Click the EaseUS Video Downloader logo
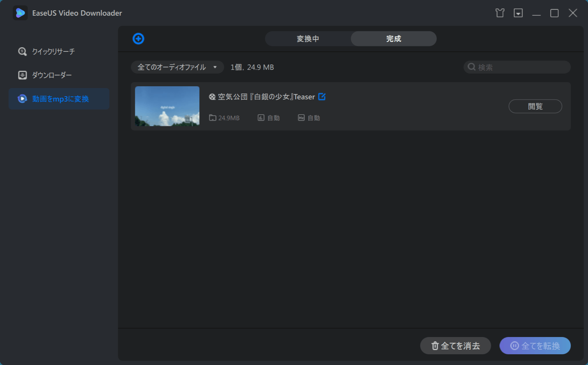Image resolution: width=588 pixels, height=365 pixels. (20, 13)
